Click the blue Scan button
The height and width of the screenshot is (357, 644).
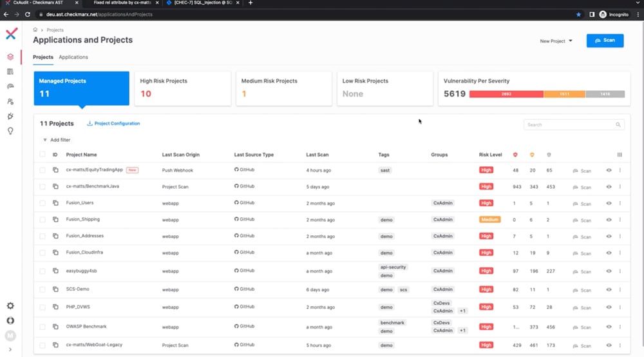(x=605, y=41)
